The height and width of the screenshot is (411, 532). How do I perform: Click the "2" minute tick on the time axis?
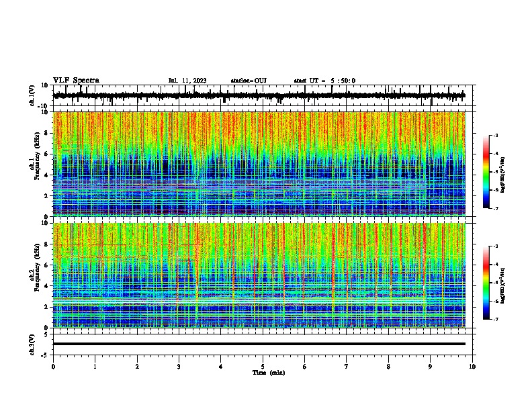tap(137, 367)
